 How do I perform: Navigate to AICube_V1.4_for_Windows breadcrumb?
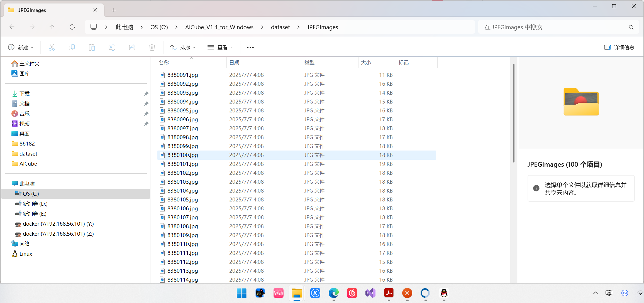click(x=219, y=27)
